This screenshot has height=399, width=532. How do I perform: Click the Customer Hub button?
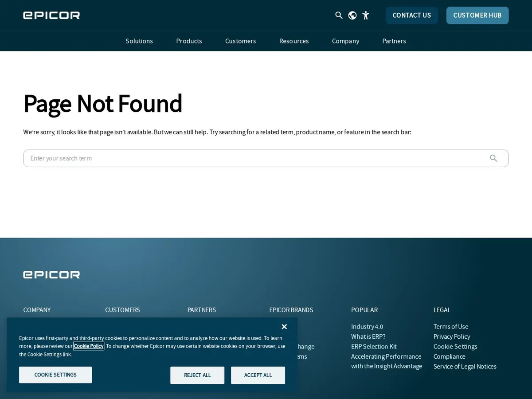477,16
